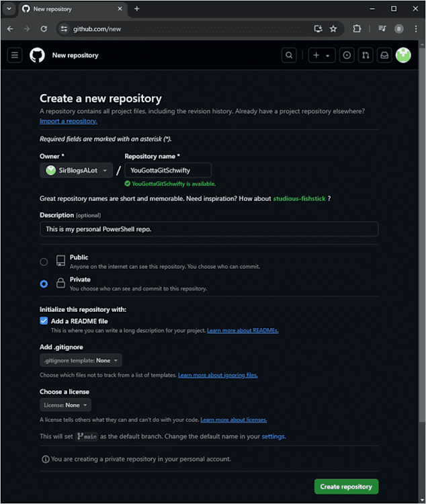Screen dimensions: 426x504
Task: Click the Repository name input field
Action: (x=168, y=171)
